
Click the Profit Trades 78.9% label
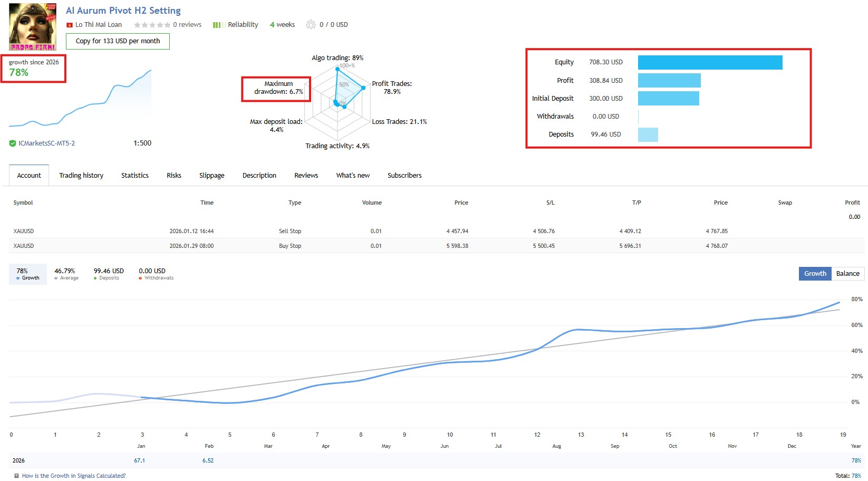pos(392,88)
